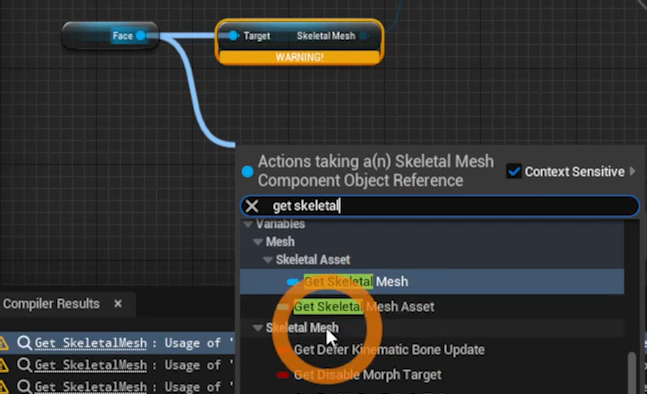Screen dimensions: 647x394
Task: Click the Face node output pin
Action: click(141, 36)
